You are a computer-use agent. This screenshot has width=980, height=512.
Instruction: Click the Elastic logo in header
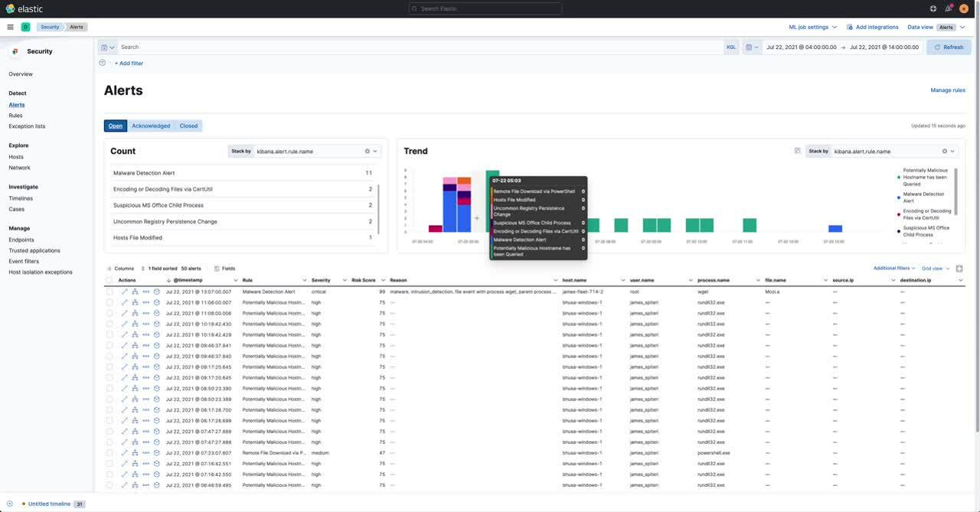pyautogui.click(x=24, y=8)
